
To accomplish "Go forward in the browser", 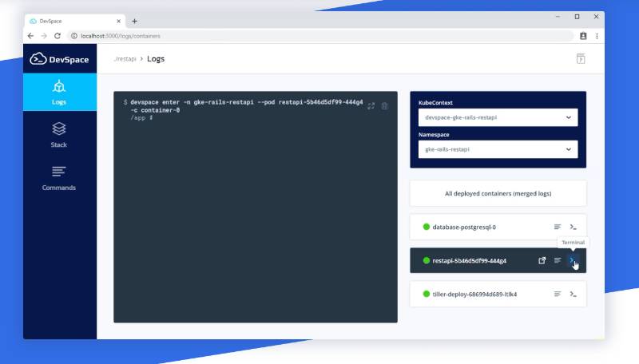I will pos(44,36).
